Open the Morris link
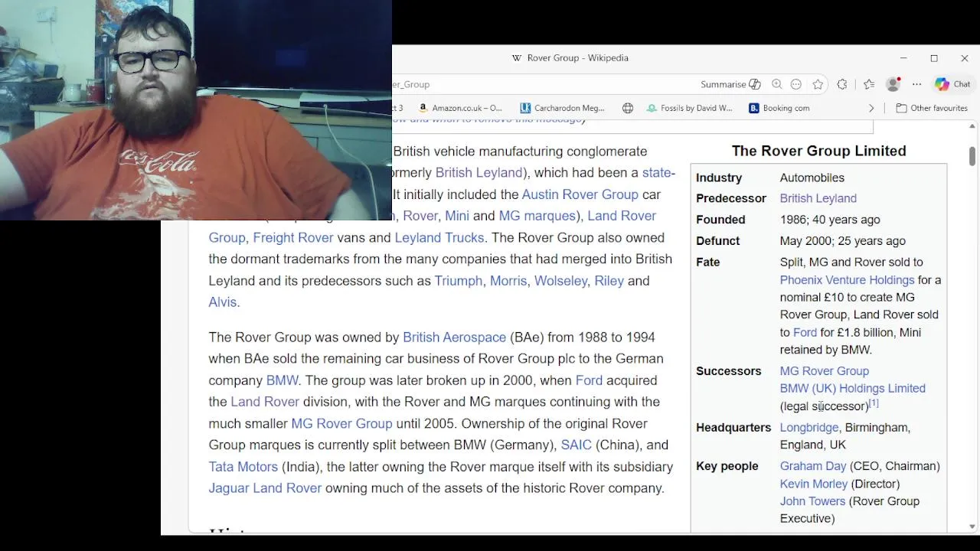Image resolution: width=980 pixels, height=551 pixels. 508,281
